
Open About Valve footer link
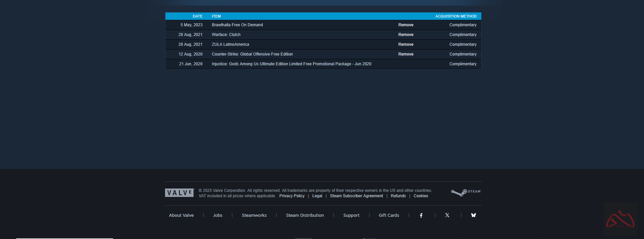click(x=181, y=215)
